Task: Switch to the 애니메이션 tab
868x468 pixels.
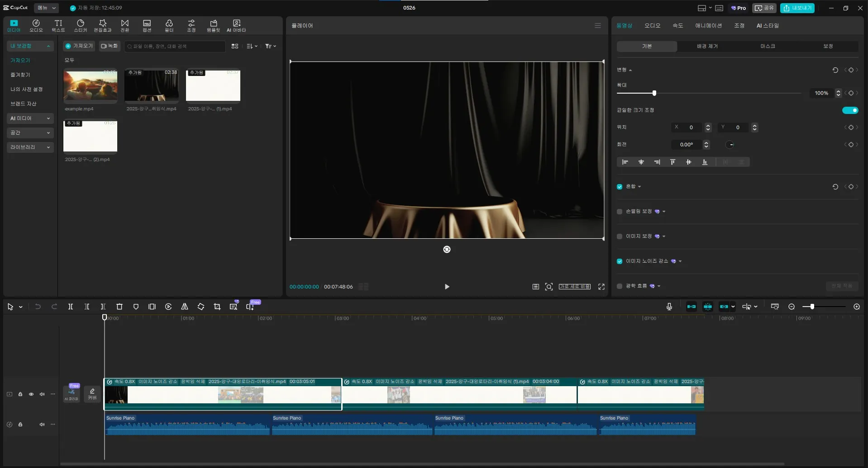Action: click(x=708, y=26)
